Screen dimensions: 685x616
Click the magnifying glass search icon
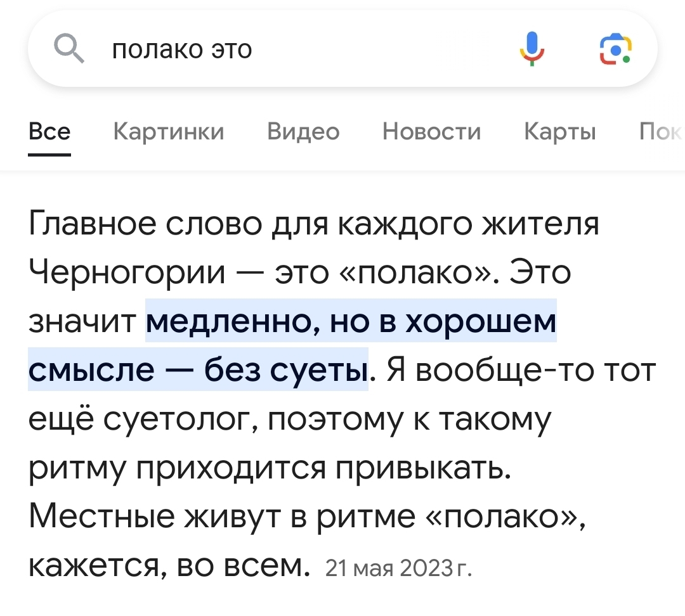point(69,49)
